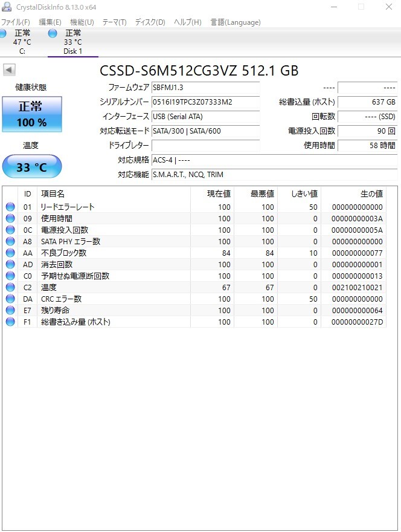This screenshot has height=532, width=401.
Task: Open the 言語(Language) menu
Action: [236, 22]
